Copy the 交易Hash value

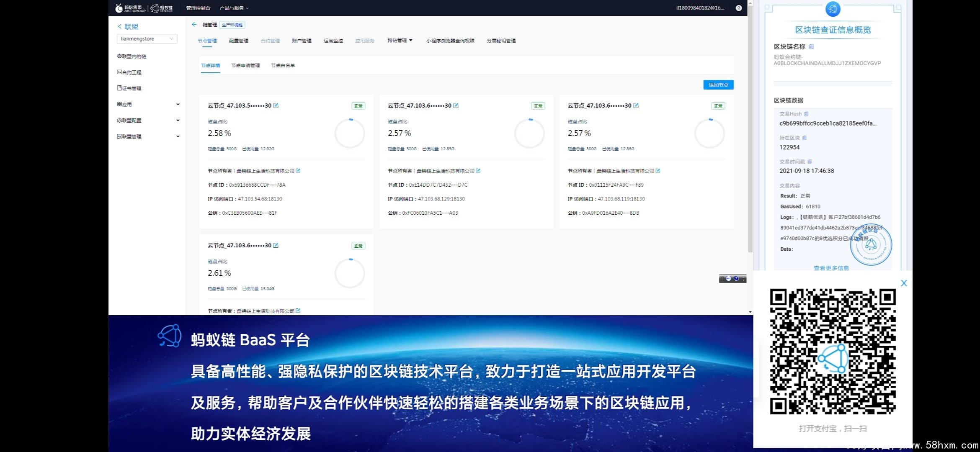(806, 114)
